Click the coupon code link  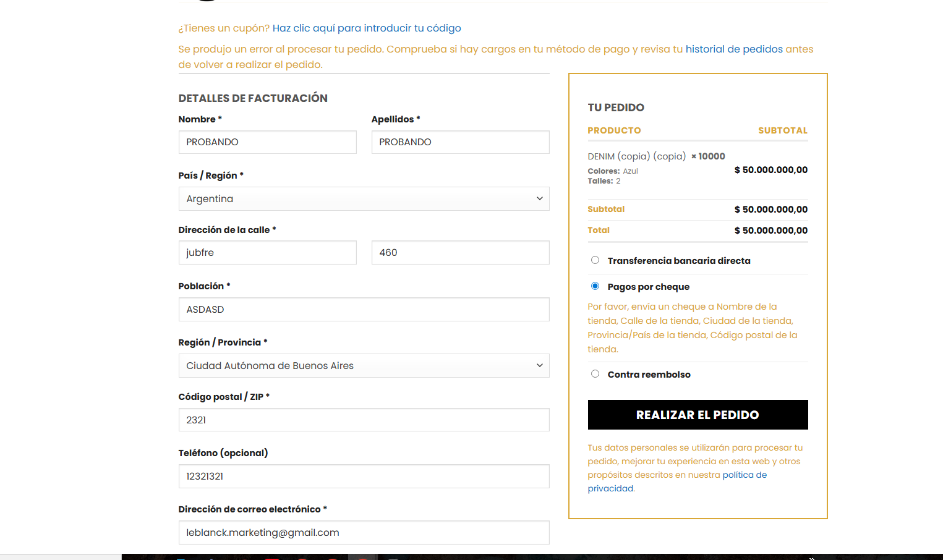[366, 28]
